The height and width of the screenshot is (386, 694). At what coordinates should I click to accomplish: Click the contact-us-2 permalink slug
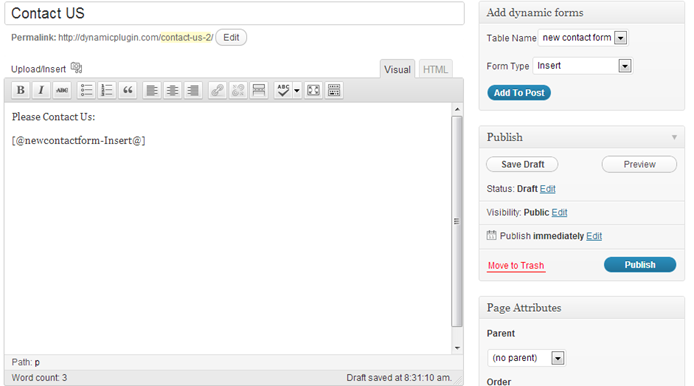tap(186, 38)
